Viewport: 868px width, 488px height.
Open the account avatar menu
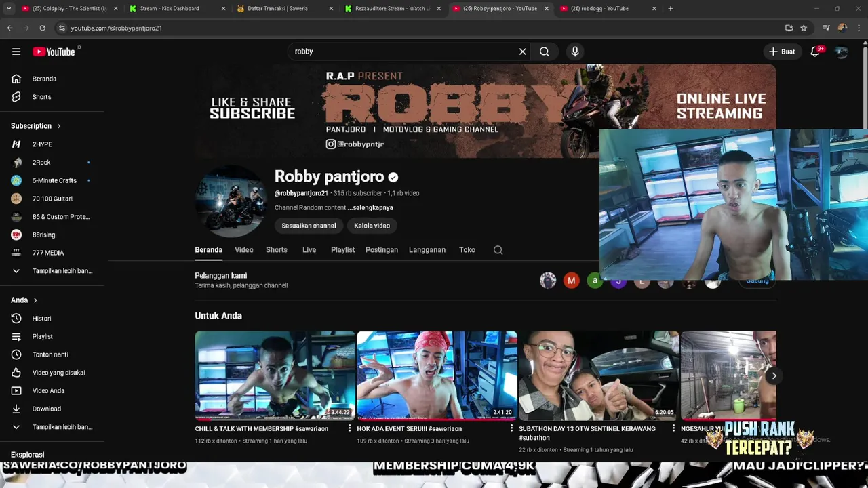pyautogui.click(x=842, y=52)
